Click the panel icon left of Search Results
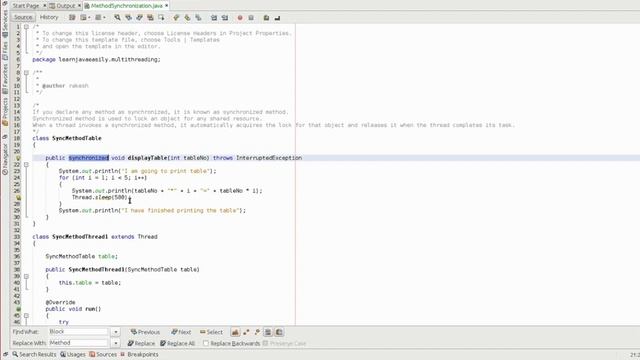Viewport: 640px width, 360px height. pyautogui.click(x=6, y=354)
